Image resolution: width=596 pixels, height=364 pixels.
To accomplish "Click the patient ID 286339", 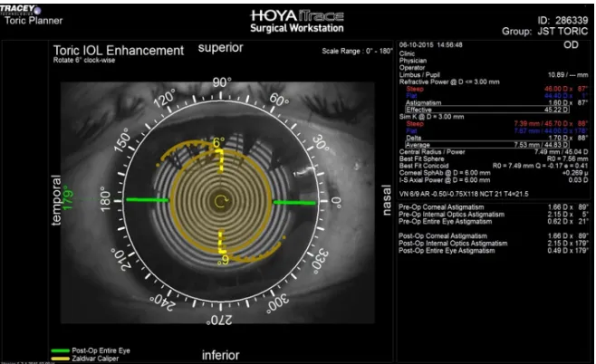I will pyautogui.click(x=562, y=20).
